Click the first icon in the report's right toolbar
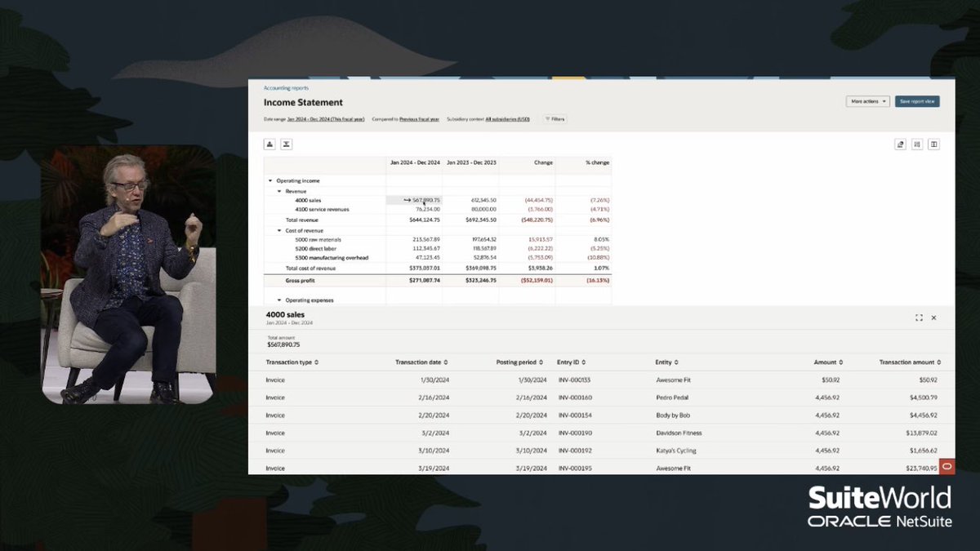Image resolution: width=980 pixels, height=551 pixels. [901, 144]
